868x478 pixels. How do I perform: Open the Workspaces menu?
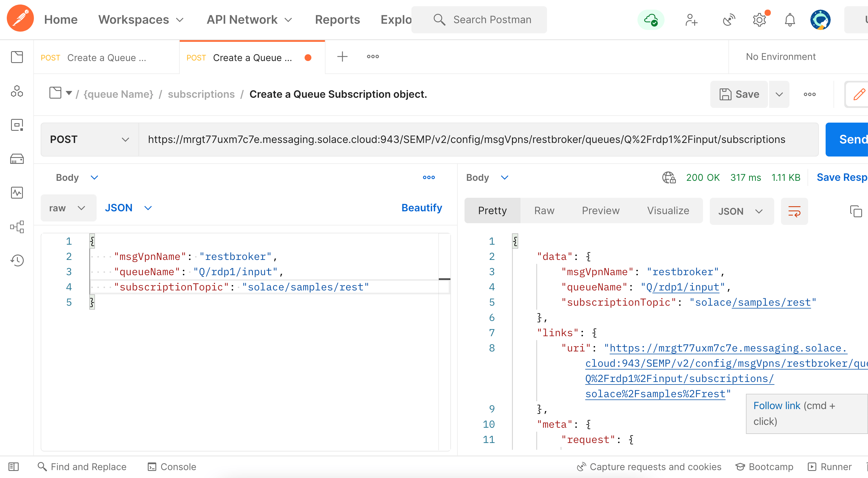click(x=141, y=20)
